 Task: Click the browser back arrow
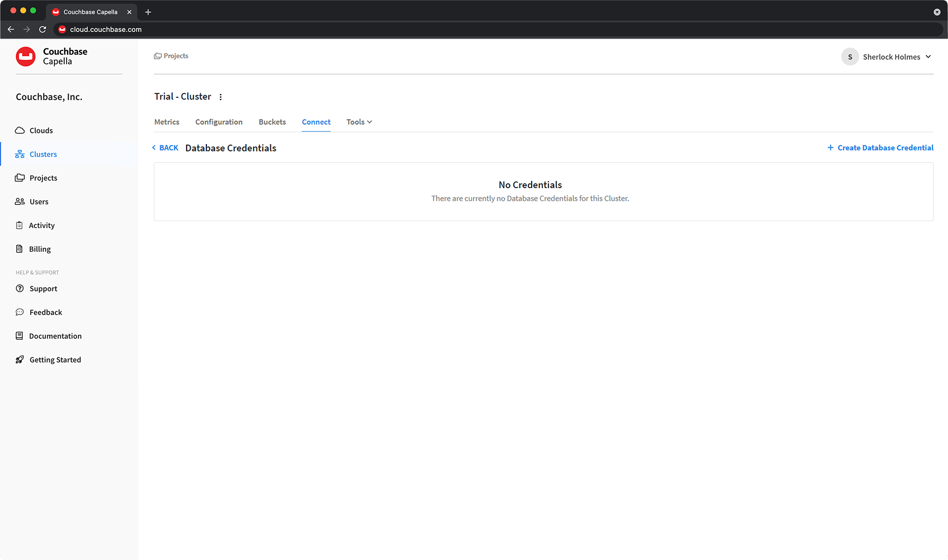pos(11,30)
